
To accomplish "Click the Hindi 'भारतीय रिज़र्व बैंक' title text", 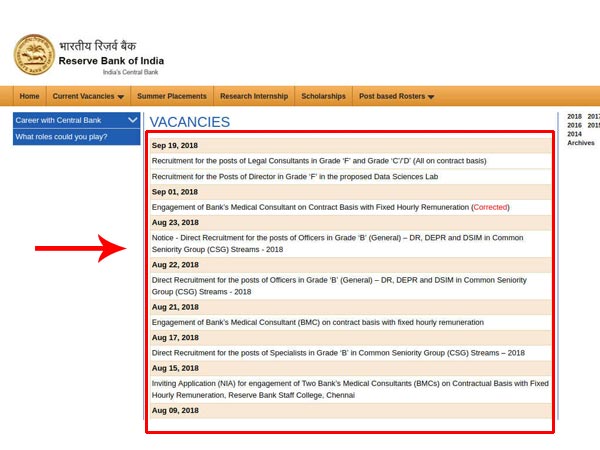I will pos(98,46).
